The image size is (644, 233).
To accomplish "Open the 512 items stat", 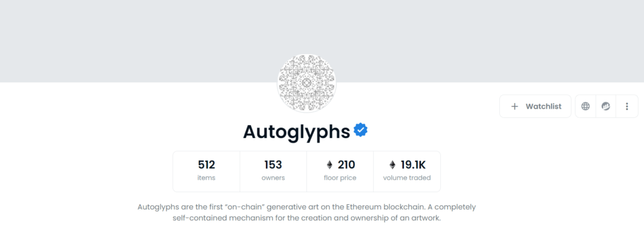I will 206,171.
